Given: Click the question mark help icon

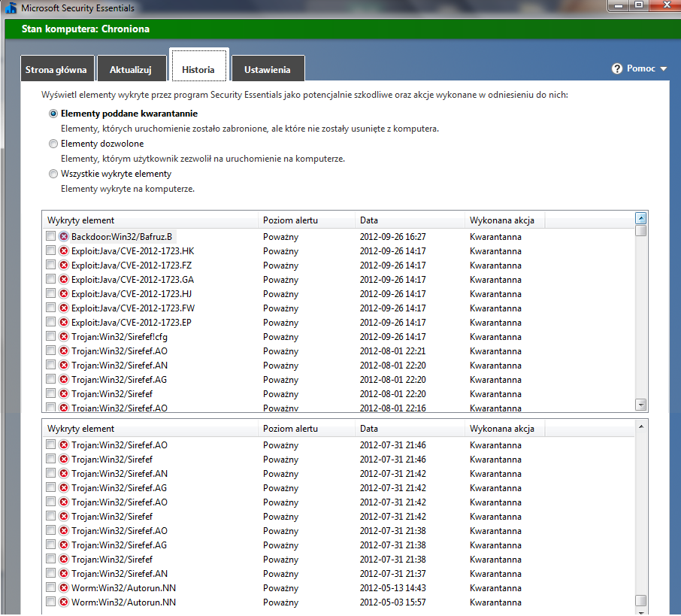Looking at the screenshot, I should (616, 68).
